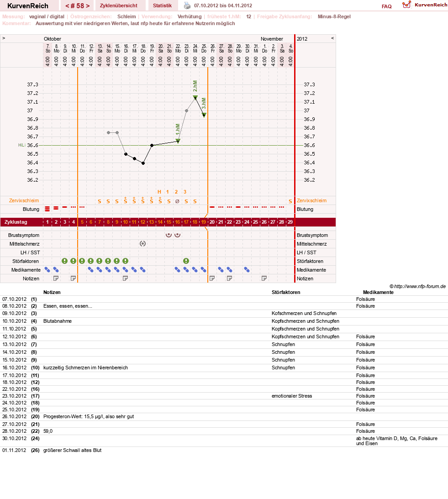Click the 'Progesteron-Wert: 15,5 µg/l' note
The width and height of the screenshot is (448, 499).
(x=89, y=416)
